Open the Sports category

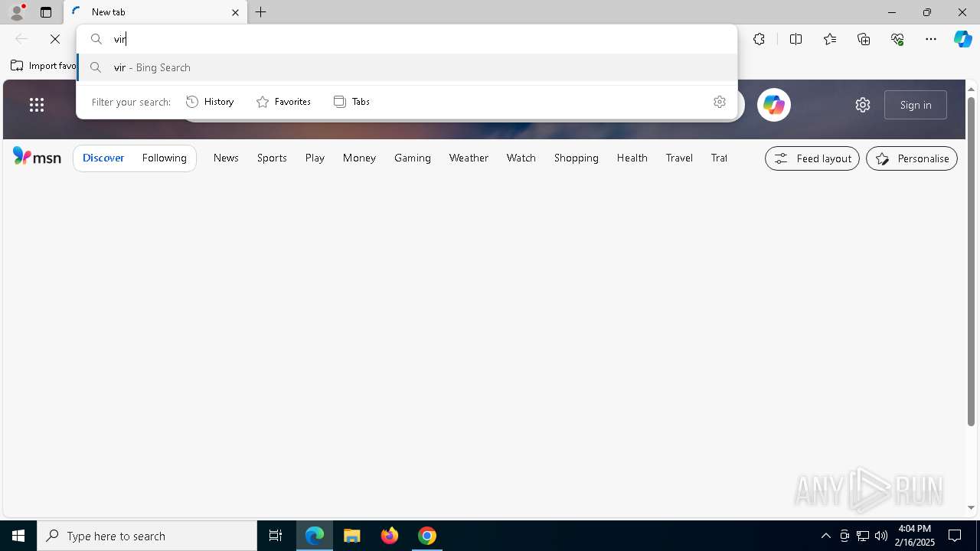click(x=272, y=158)
